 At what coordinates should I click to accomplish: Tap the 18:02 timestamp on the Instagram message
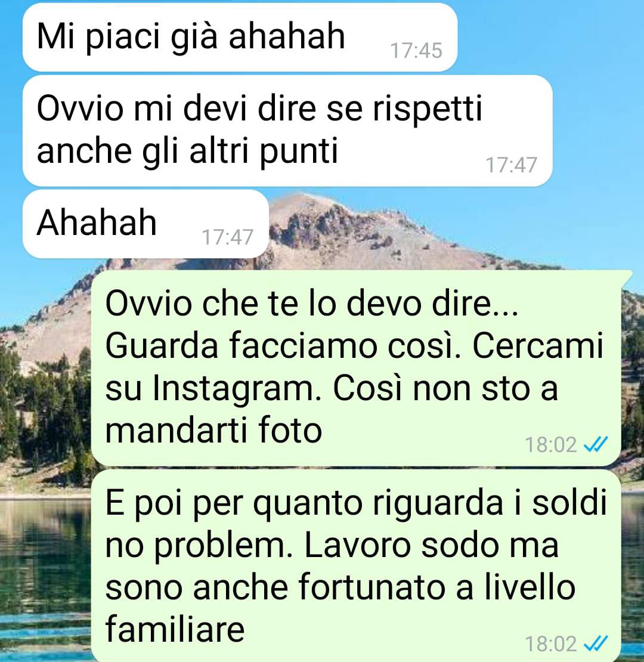pos(550,445)
